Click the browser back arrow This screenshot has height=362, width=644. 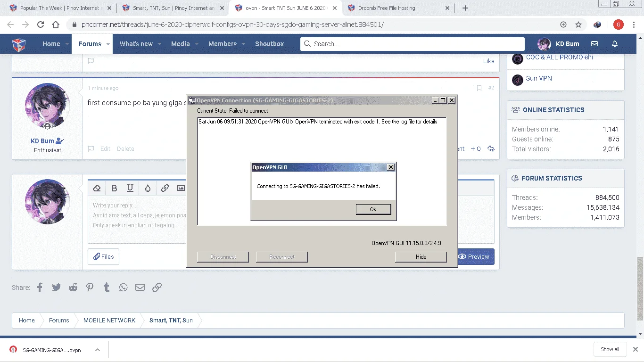(10, 25)
